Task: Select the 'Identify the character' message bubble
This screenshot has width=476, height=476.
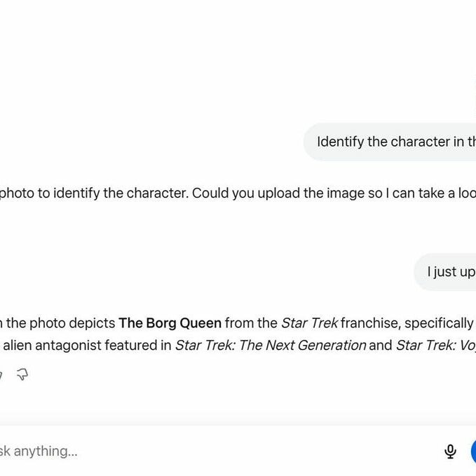Action: pos(390,142)
